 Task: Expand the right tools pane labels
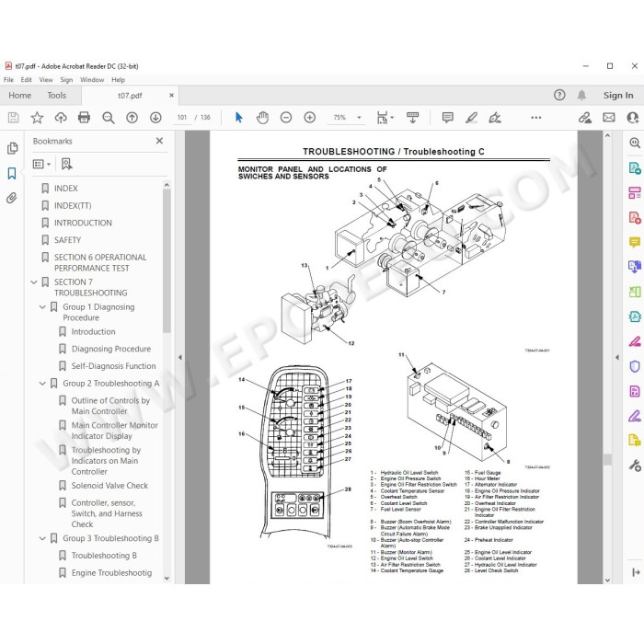(636, 572)
